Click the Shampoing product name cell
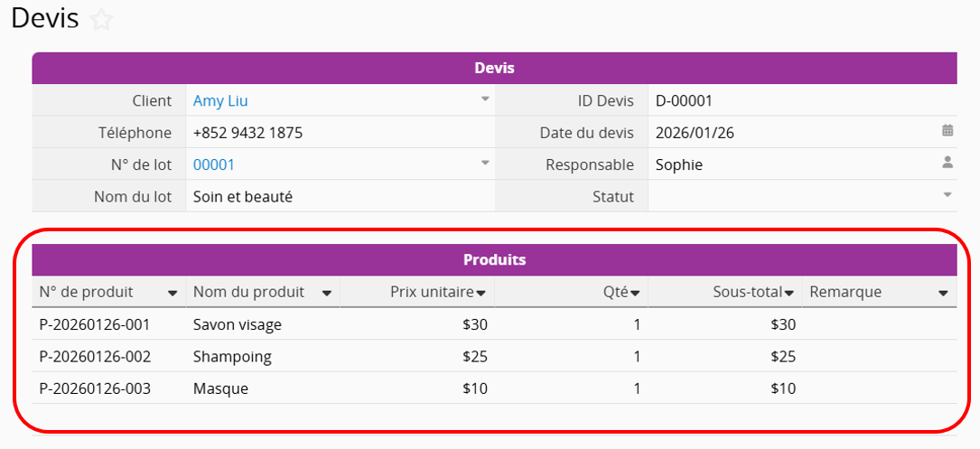The image size is (980, 449). (232, 356)
